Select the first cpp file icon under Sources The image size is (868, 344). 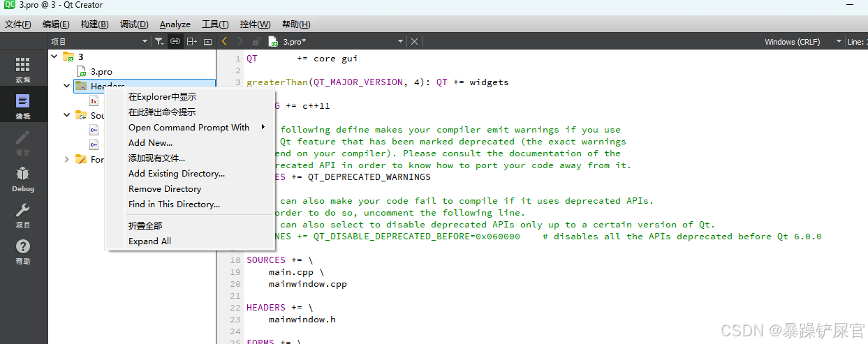click(x=94, y=130)
